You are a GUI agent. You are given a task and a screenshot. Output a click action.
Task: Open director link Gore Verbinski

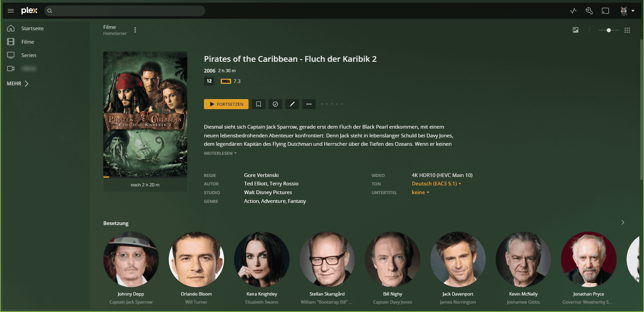tap(261, 175)
